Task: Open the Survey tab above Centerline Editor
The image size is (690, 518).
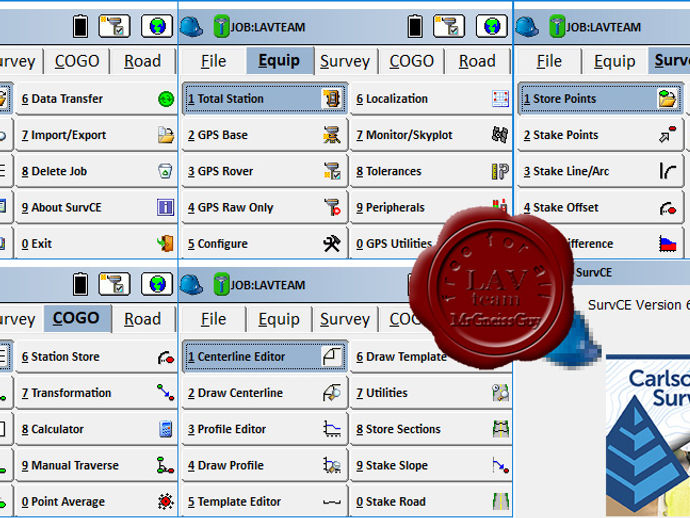Action: 345,319
